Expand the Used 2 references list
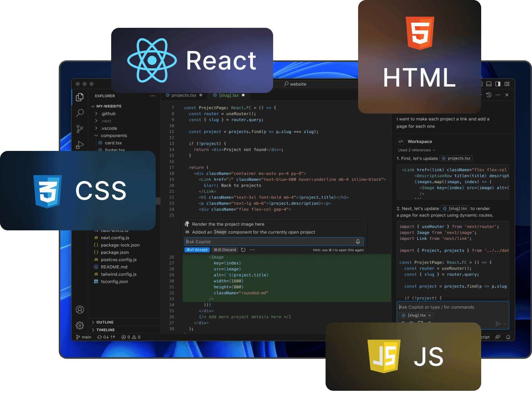Viewport: 532px width, 417px height. tap(417, 150)
